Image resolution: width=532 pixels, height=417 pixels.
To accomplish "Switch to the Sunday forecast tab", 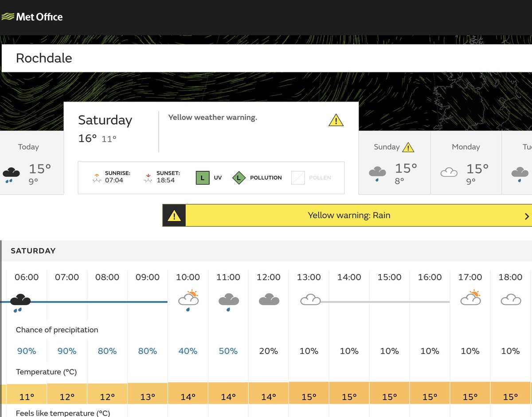I will 394,163.
